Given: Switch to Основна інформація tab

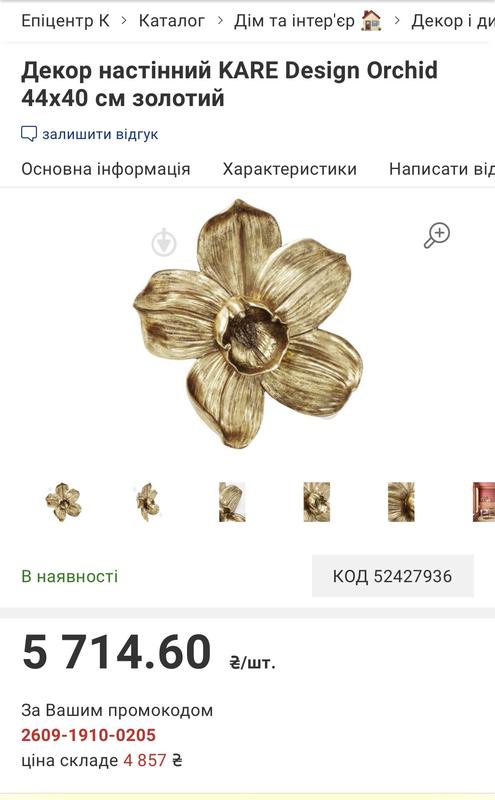Looking at the screenshot, I should [x=106, y=169].
